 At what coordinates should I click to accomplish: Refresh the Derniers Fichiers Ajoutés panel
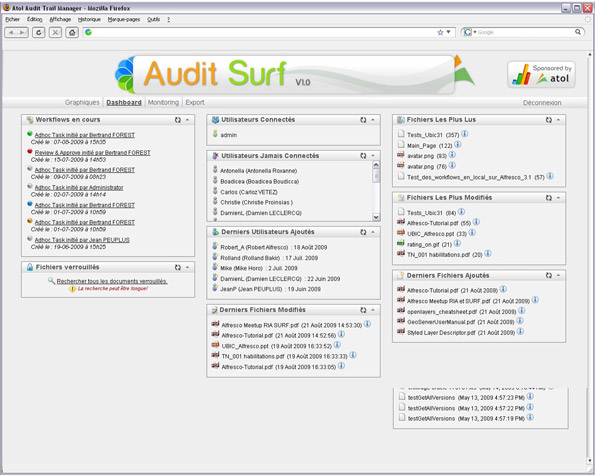[549, 275]
